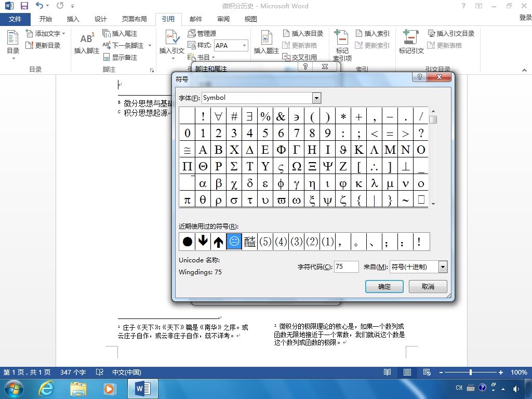Screen dimensions: 532x399
Task: Click the 登录 (Sign in) link
Action: coord(525,17)
